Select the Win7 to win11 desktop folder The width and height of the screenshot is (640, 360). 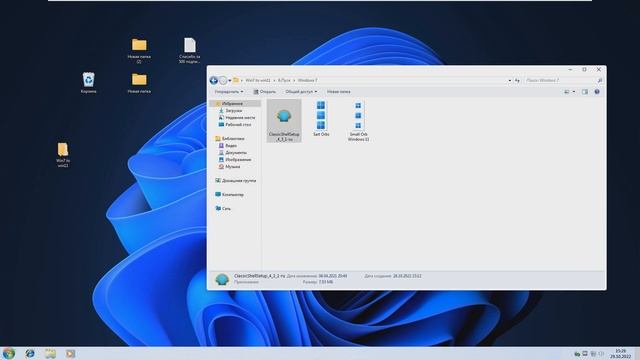tap(63, 155)
